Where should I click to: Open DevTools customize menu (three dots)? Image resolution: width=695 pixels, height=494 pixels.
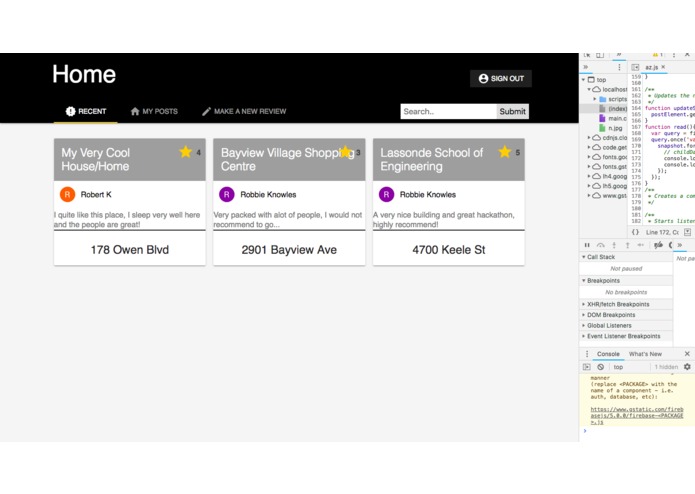point(674,55)
